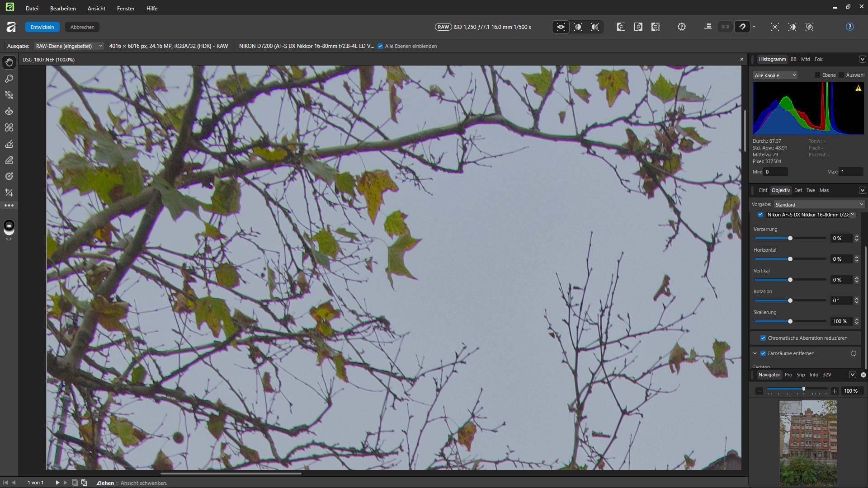
Task: Pick the overlay paint brush tool
Action: click(x=9, y=144)
